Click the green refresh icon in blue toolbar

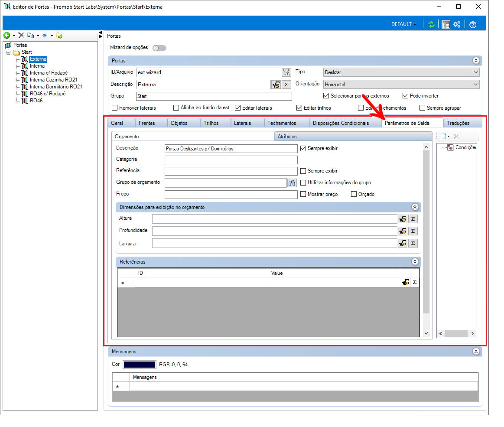click(x=431, y=24)
